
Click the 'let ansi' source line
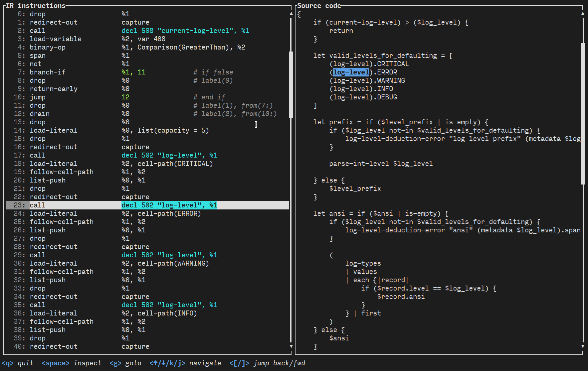pos(381,213)
